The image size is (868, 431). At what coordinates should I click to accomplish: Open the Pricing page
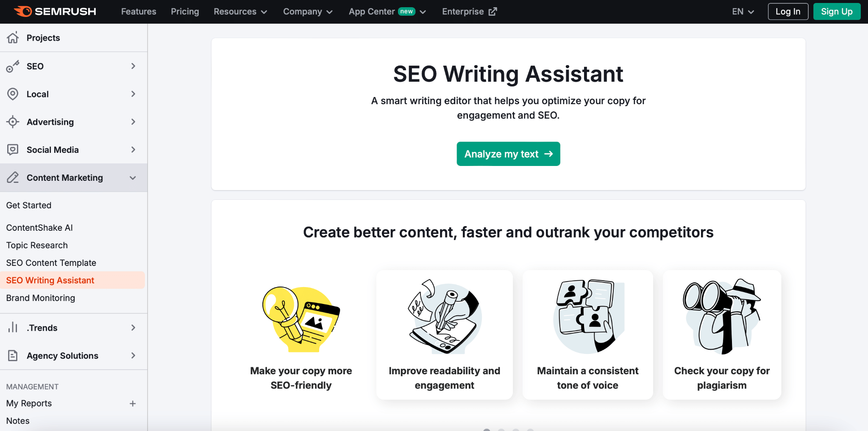click(x=185, y=11)
